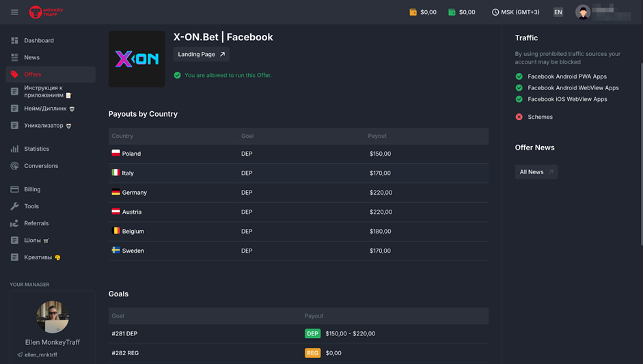Click the Germany payout $220,00
This screenshot has height=364, width=643.
[381, 193]
